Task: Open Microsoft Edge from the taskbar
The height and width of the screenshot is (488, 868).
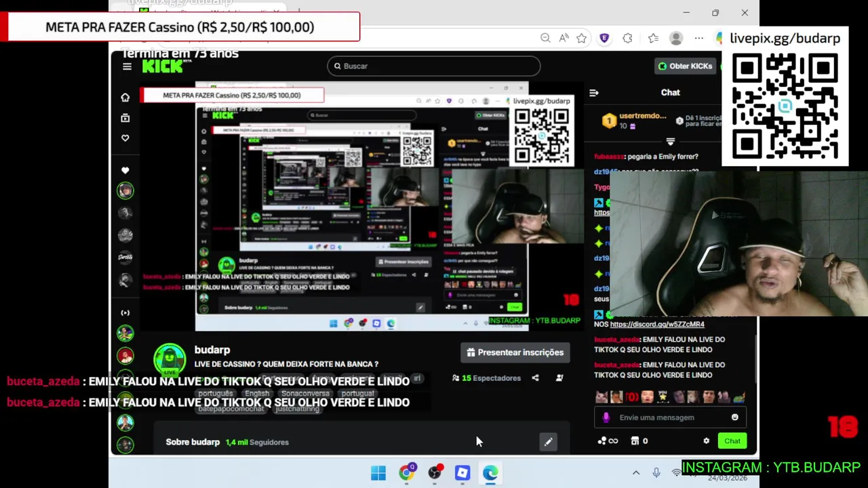Action: 490,473
